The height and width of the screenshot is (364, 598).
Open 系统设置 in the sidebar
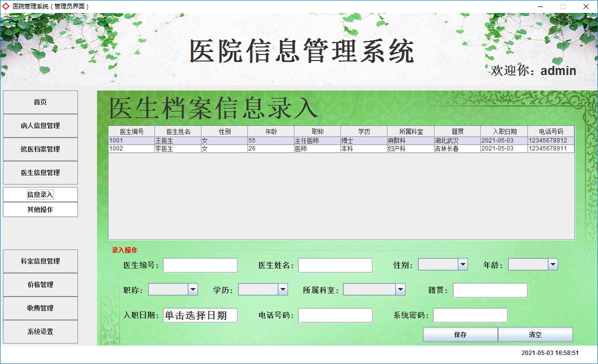pyautogui.click(x=40, y=332)
